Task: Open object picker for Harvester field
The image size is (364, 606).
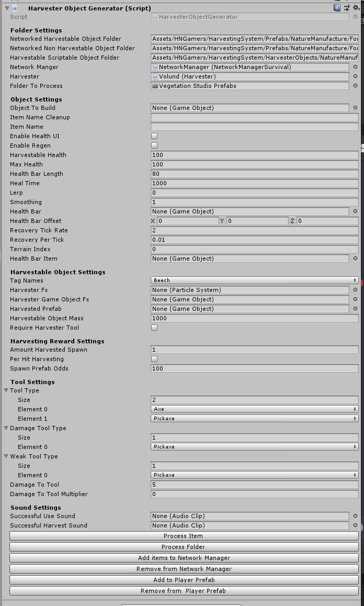Action: [x=355, y=76]
